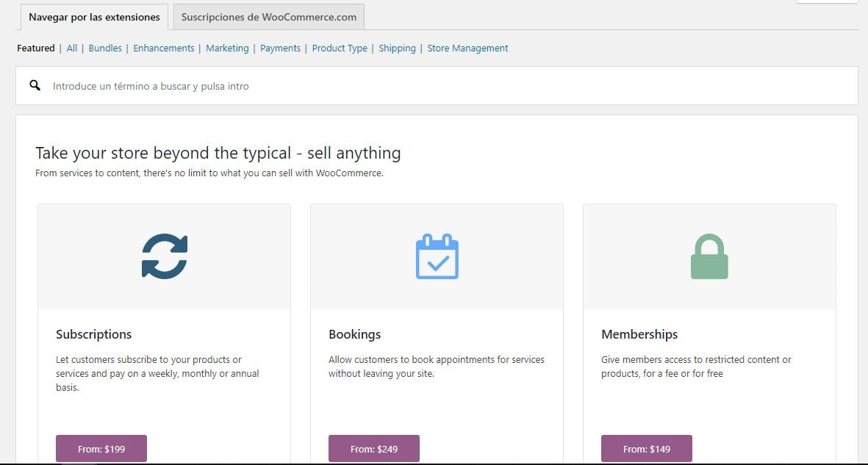Click the Subscriptions circular arrows icon
Viewport: 868px width, 465px height.
pyautogui.click(x=163, y=256)
